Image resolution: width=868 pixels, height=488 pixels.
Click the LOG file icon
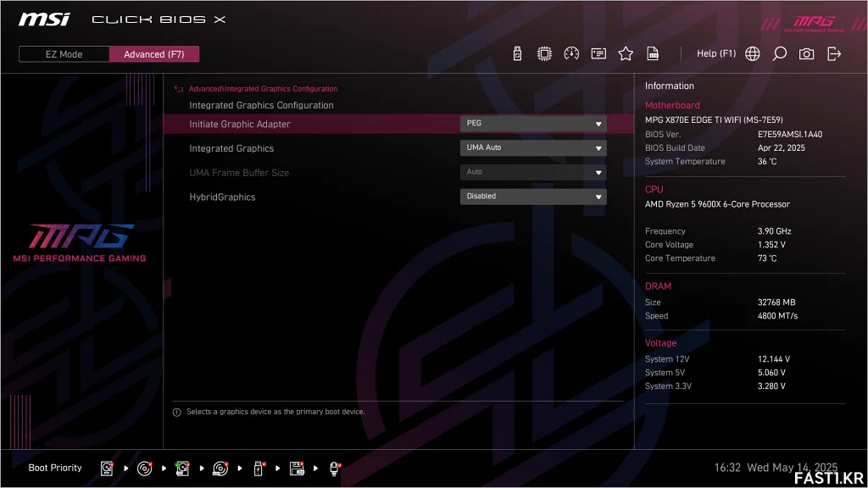pos(653,53)
